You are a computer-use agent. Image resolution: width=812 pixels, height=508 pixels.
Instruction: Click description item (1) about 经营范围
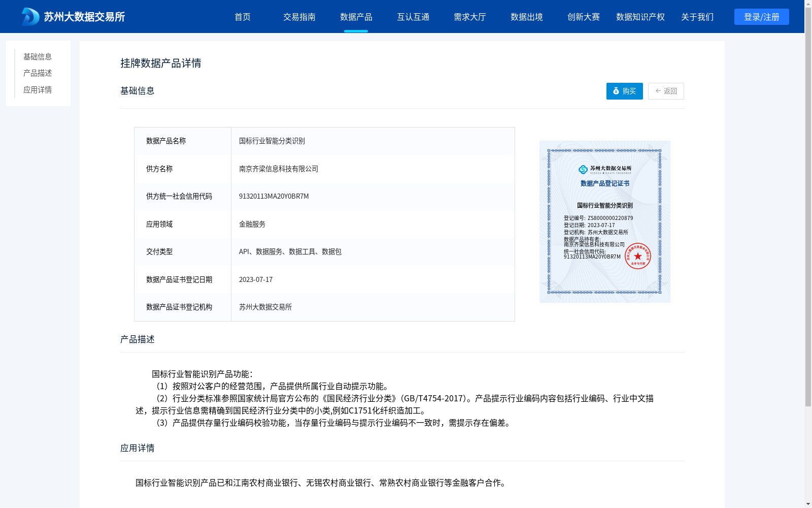tap(272, 386)
